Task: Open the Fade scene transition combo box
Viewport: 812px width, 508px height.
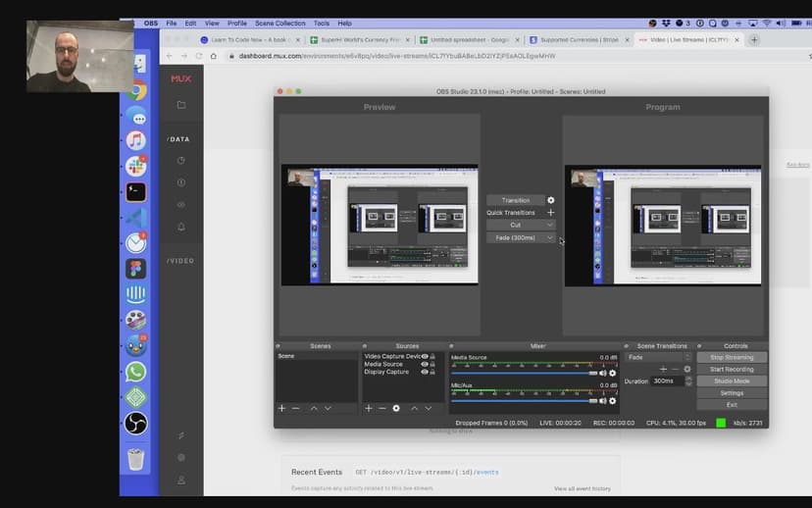Action: [658, 357]
